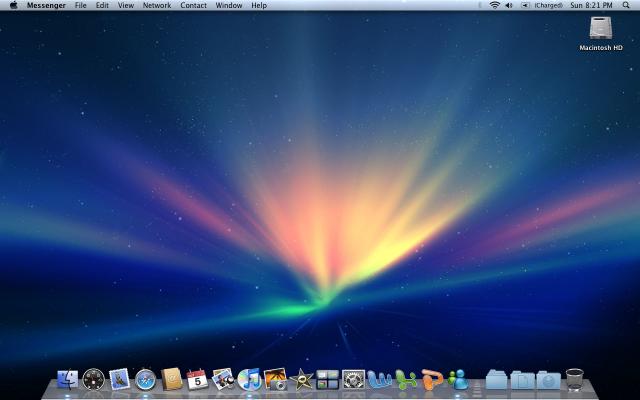Screen dimensions: 640x400
Task: Open the Trash in the dock
Action: coord(575,379)
